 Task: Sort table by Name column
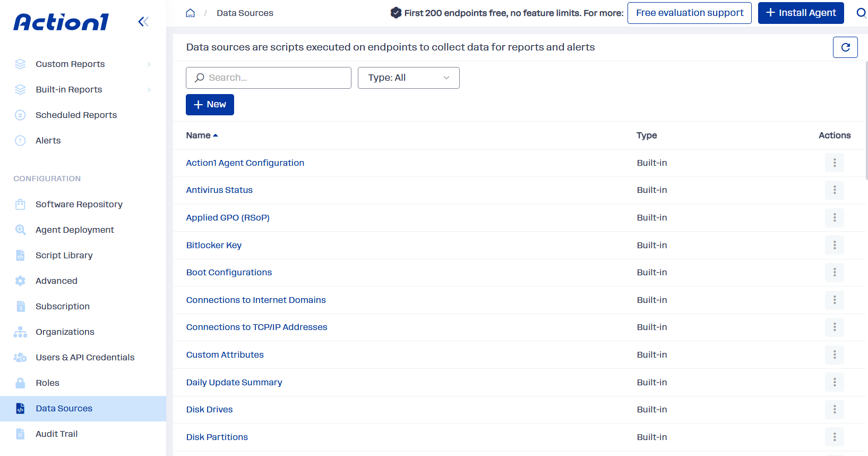click(202, 136)
